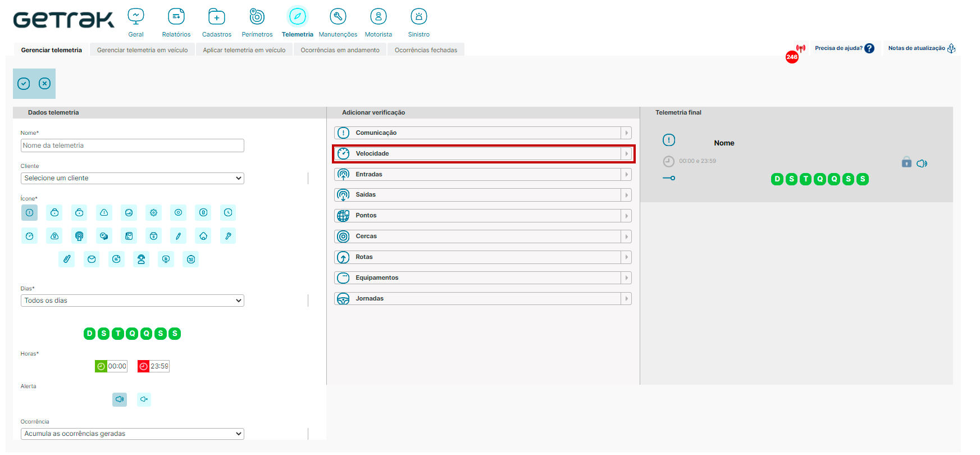Image resolution: width=980 pixels, height=455 pixels.
Task: Select the Gerenciar telemetria tab
Action: point(51,50)
